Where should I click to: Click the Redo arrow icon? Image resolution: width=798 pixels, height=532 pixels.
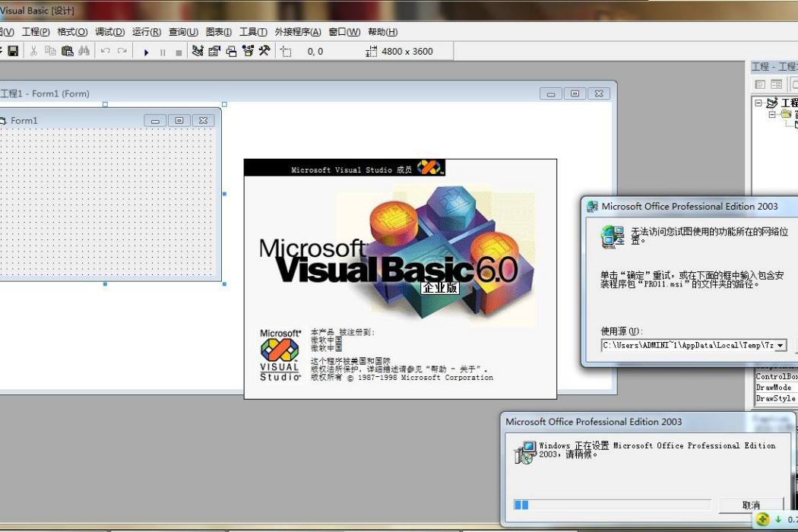pos(122,51)
